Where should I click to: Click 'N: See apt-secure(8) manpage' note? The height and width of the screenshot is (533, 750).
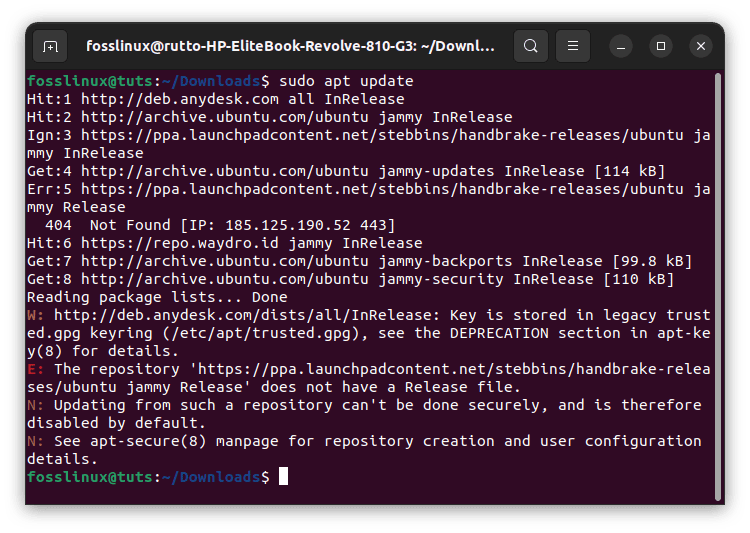tap(364, 450)
